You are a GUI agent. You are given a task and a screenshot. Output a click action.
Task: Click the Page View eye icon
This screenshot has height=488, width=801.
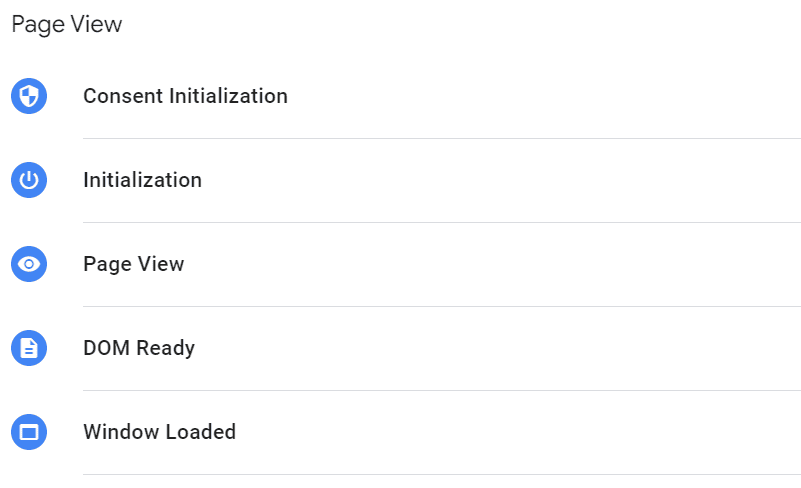point(29,264)
